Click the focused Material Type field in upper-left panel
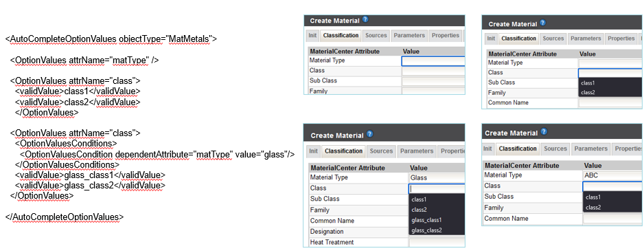Image resolution: width=644 pixels, height=251 pixels. click(x=433, y=61)
